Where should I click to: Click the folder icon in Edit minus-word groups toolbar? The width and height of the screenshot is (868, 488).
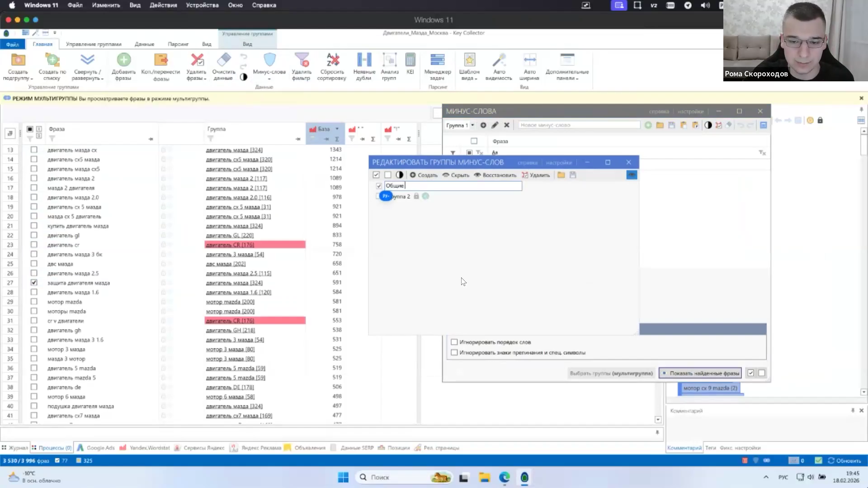pos(561,175)
